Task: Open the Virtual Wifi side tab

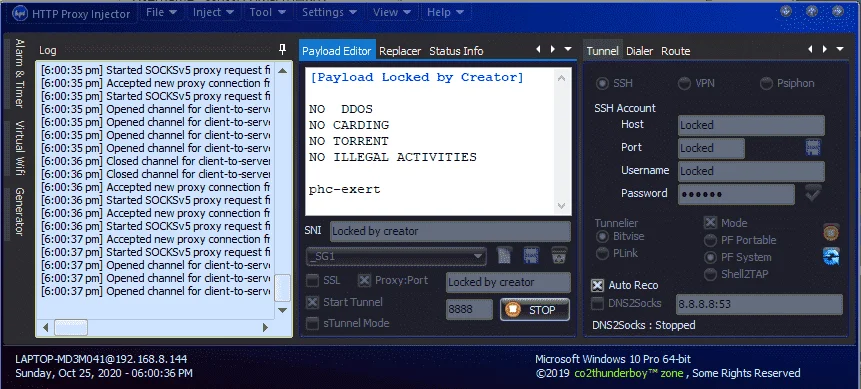Action: tap(19, 148)
